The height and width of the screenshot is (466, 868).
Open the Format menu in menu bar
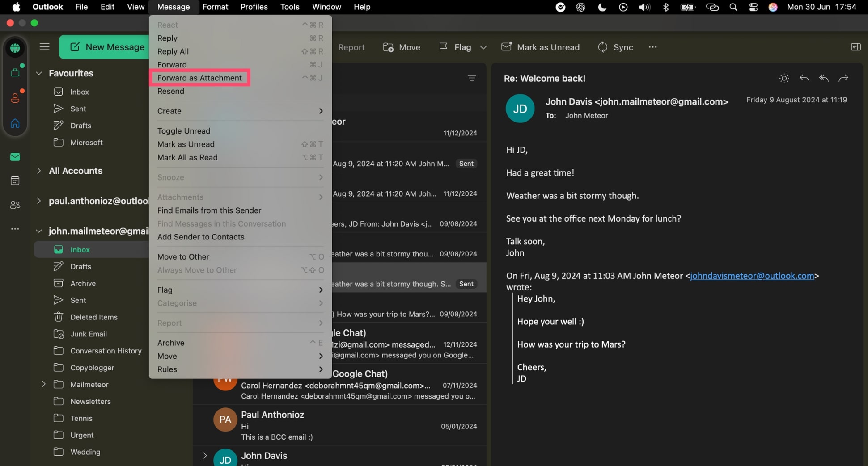(215, 7)
